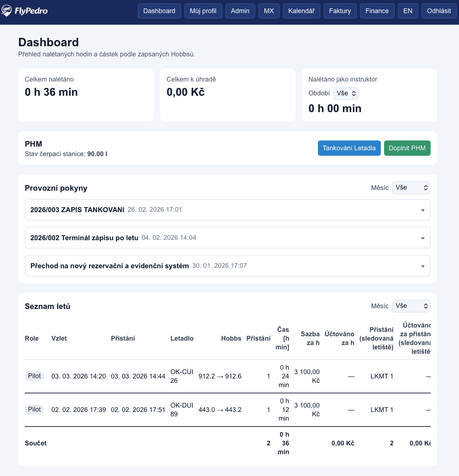The height and width of the screenshot is (476, 459).
Task: Switch language to EN
Action: coord(408,11)
